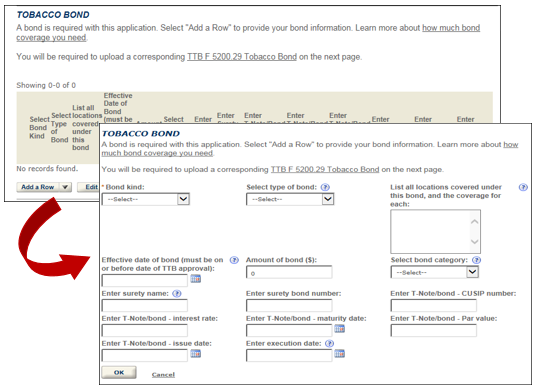The width and height of the screenshot is (538, 390).
Task: Click scroll up arrow in locations text area
Action: pos(475,222)
